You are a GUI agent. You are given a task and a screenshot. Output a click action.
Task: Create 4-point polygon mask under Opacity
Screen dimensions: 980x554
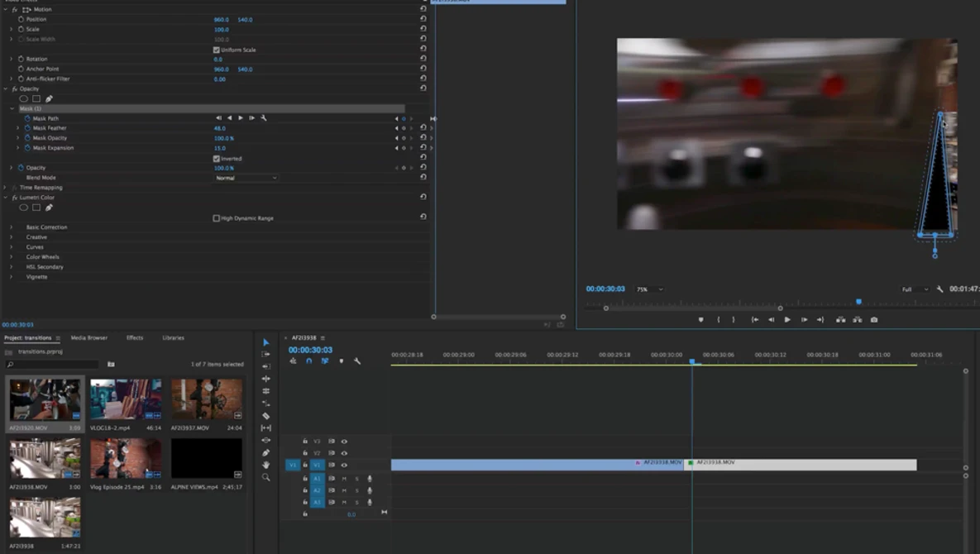click(36, 98)
